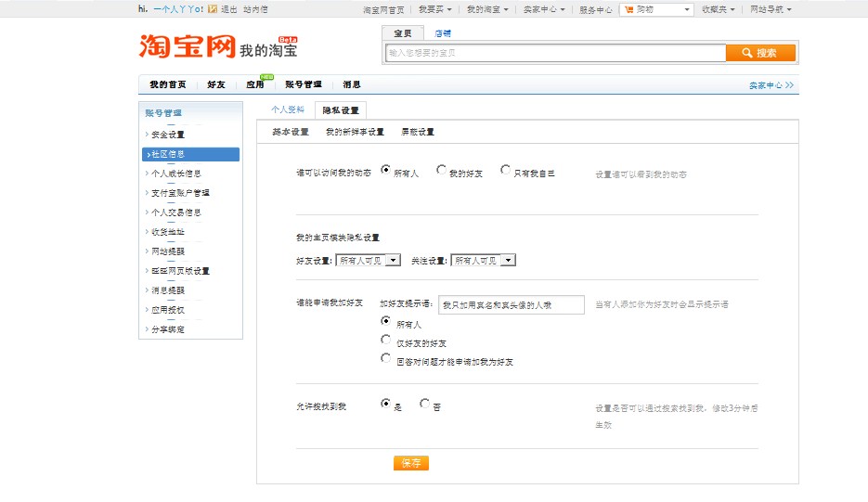This screenshot has height=502, width=868.
Task: Go to 我的首页 in nav bar
Action: pos(168,84)
